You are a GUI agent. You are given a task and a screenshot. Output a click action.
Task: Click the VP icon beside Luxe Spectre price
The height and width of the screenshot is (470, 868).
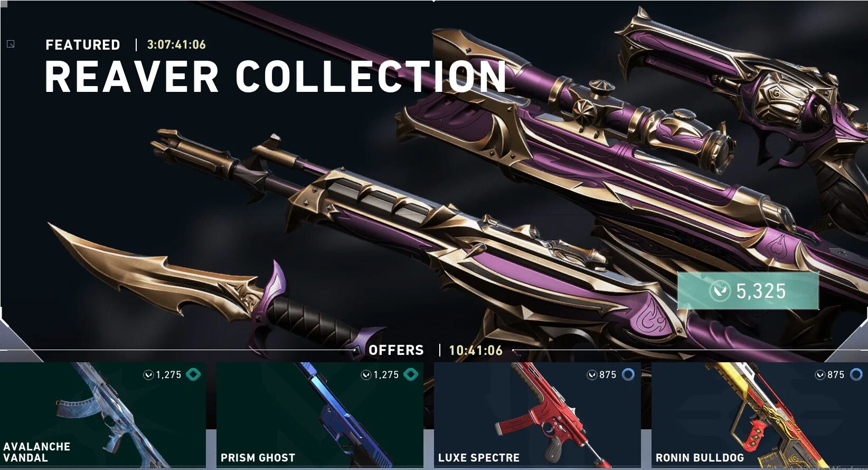click(x=592, y=375)
